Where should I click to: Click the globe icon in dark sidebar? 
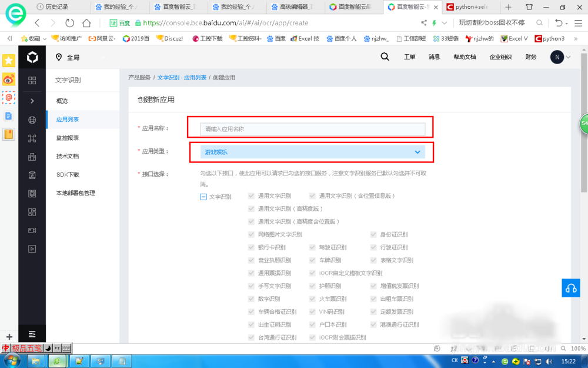(32, 120)
